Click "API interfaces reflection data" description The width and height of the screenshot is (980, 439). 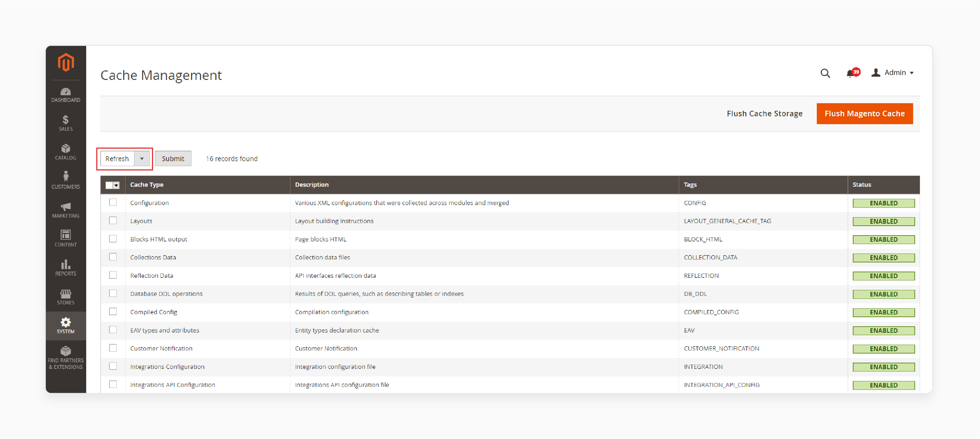(336, 276)
